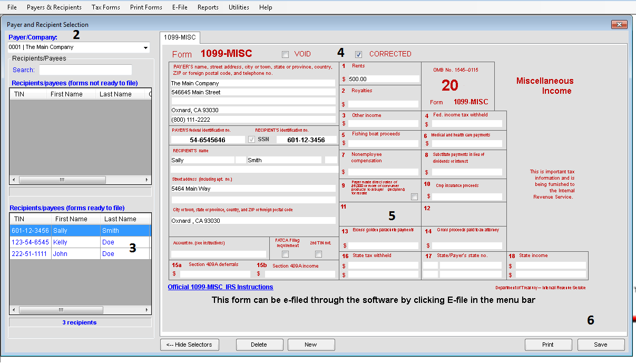Click Fishing boat proceeds field

(384, 143)
